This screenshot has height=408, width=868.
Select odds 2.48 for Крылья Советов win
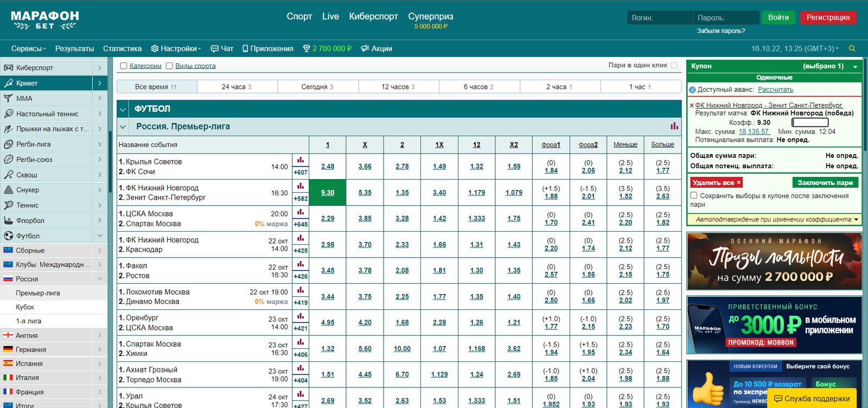[x=328, y=167]
